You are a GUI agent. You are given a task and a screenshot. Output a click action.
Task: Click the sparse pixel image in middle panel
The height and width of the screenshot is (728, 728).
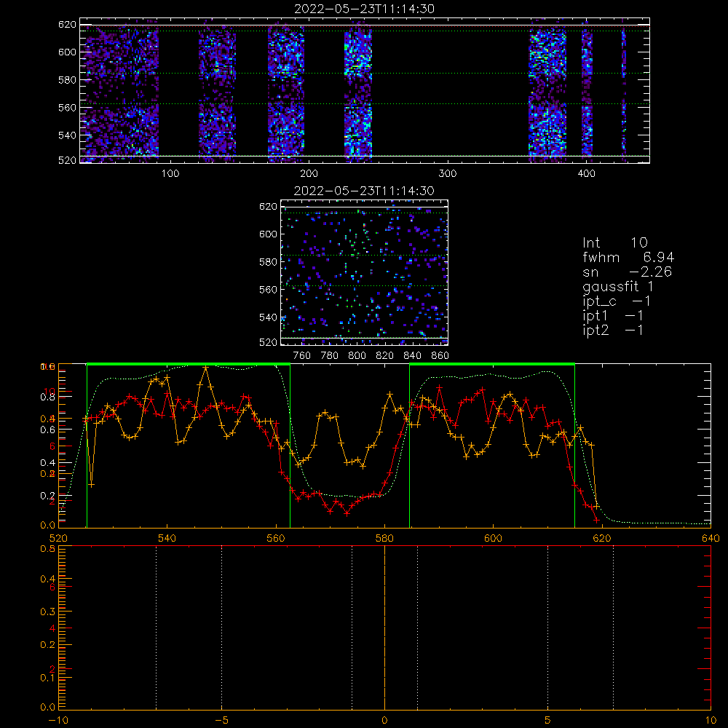[364, 272]
